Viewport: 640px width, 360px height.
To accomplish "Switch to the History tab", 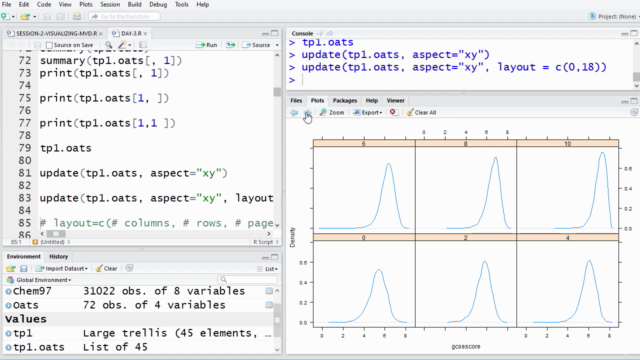I will (x=58, y=257).
